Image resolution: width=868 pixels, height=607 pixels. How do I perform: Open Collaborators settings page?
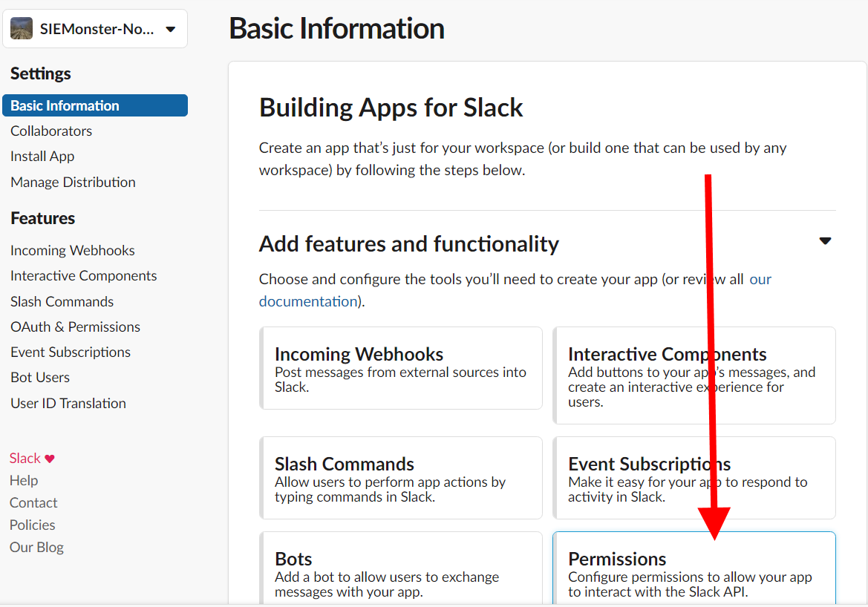tap(51, 131)
